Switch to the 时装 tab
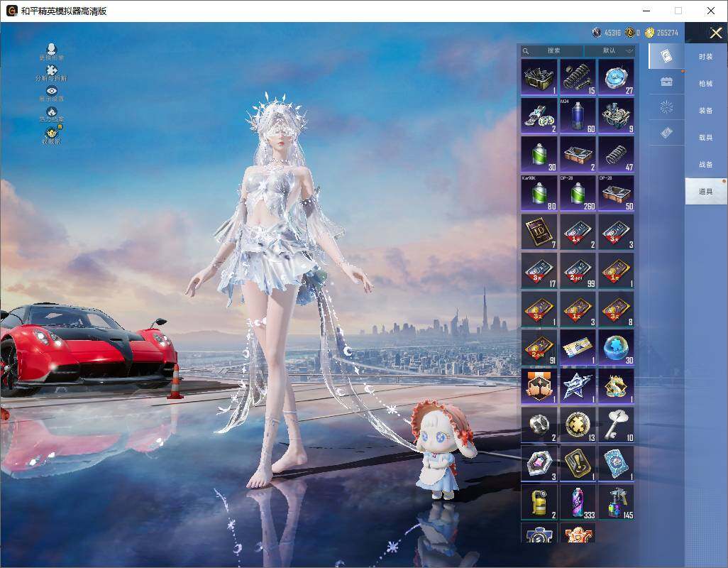 coord(706,57)
